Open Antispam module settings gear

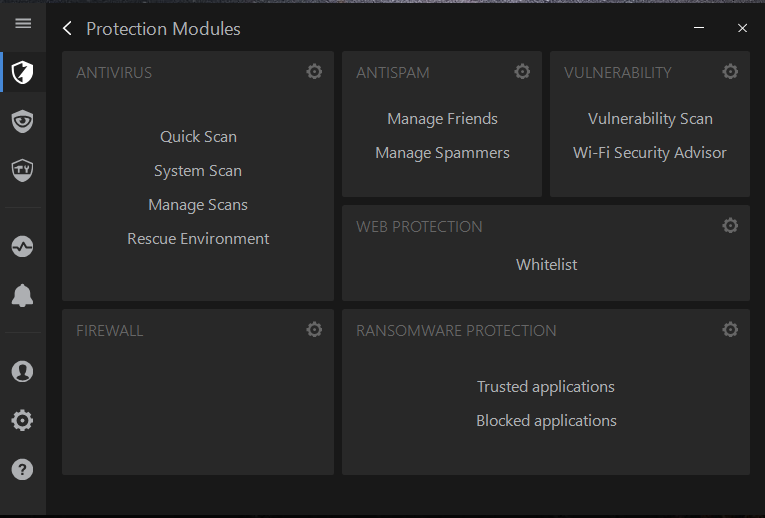pos(522,72)
